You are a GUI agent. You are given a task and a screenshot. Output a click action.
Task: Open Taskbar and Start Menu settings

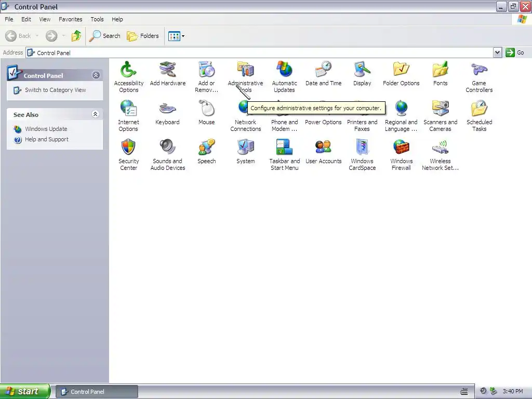(x=284, y=155)
